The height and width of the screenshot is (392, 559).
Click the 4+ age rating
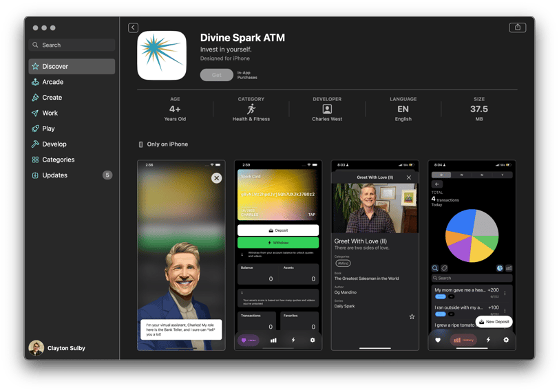pos(175,109)
